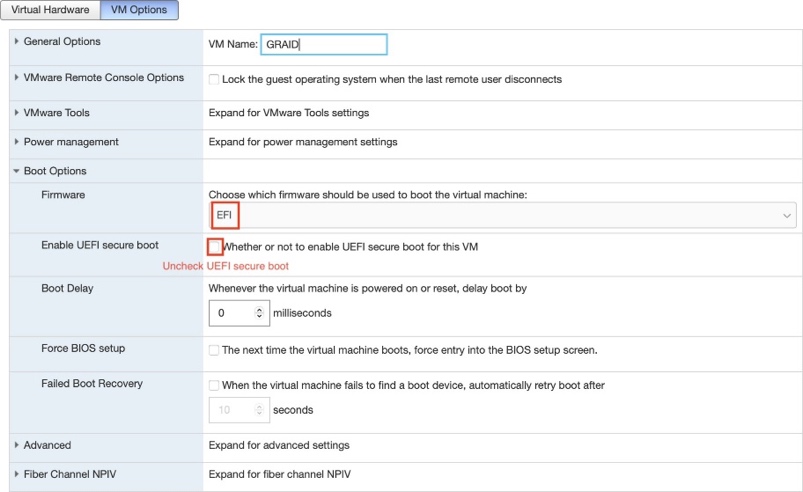This screenshot has width=803, height=492.
Task: Click the VM Name text field
Action: point(323,45)
